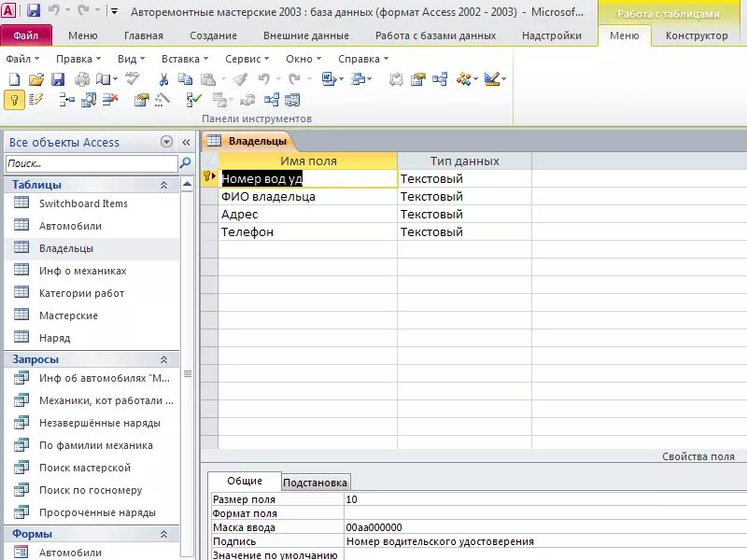Image resolution: width=747 pixels, height=560 pixels.
Task: Click the navigation pane scroll up arrow
Action: pyautogui.click(x=188, y=184)
